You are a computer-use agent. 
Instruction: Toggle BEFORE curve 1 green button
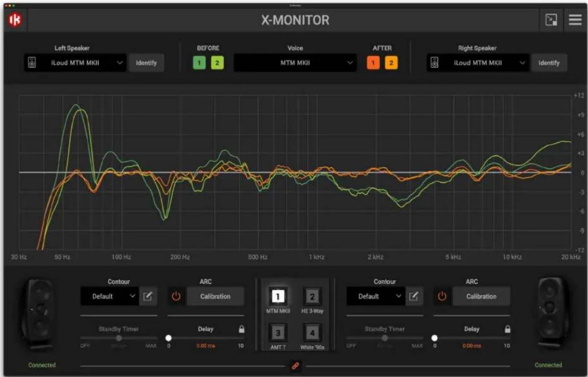199,63
